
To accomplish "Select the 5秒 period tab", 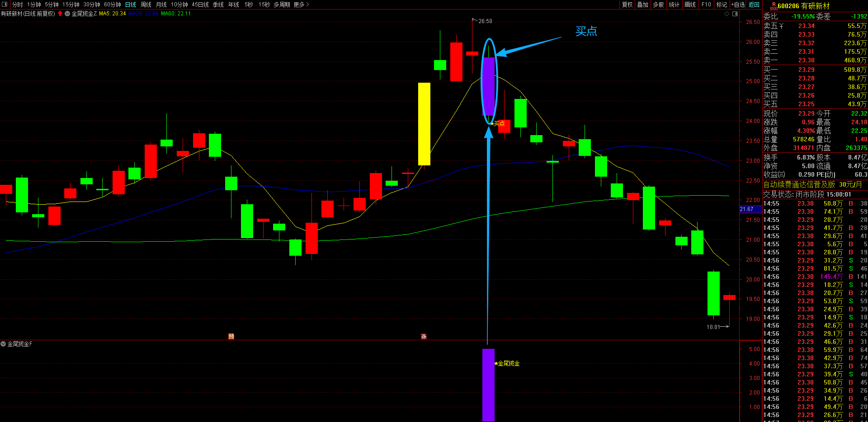I will pyautogui.click(x=249, y=5).
